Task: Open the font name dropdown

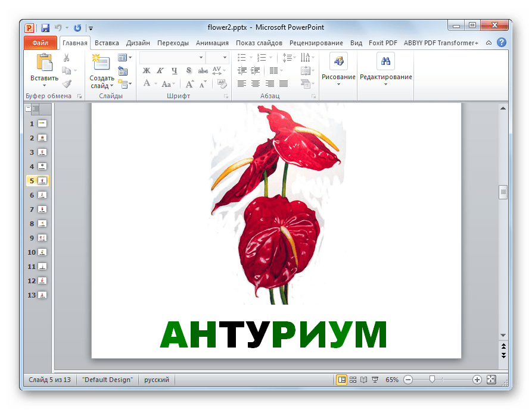Action: pyautogui.click(x=201, y=57)
